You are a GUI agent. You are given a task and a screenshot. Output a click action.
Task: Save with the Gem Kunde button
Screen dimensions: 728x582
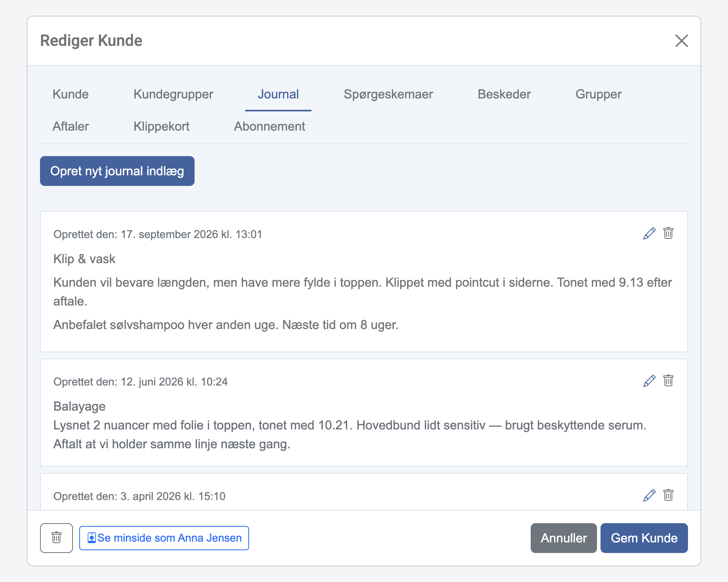tap(644, 538)
